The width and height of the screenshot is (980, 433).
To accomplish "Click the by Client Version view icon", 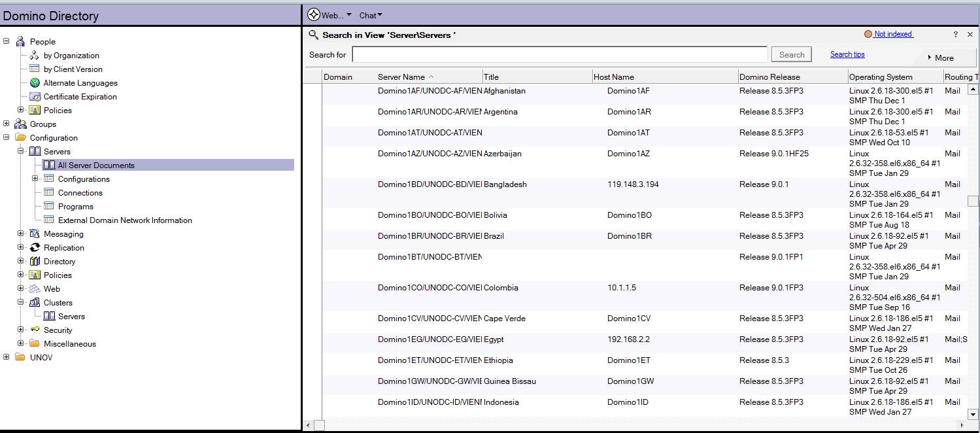I will 35,69.
